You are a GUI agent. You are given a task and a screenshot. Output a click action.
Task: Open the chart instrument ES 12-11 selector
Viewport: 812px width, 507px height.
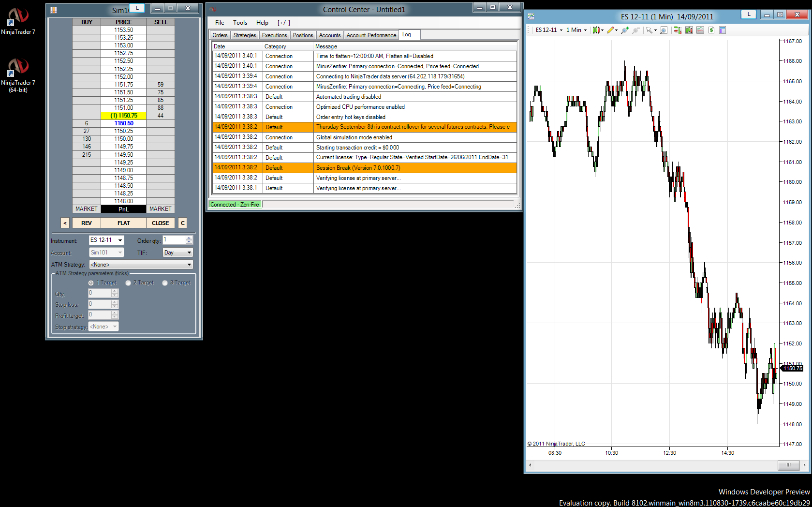[x=549, y=30]
